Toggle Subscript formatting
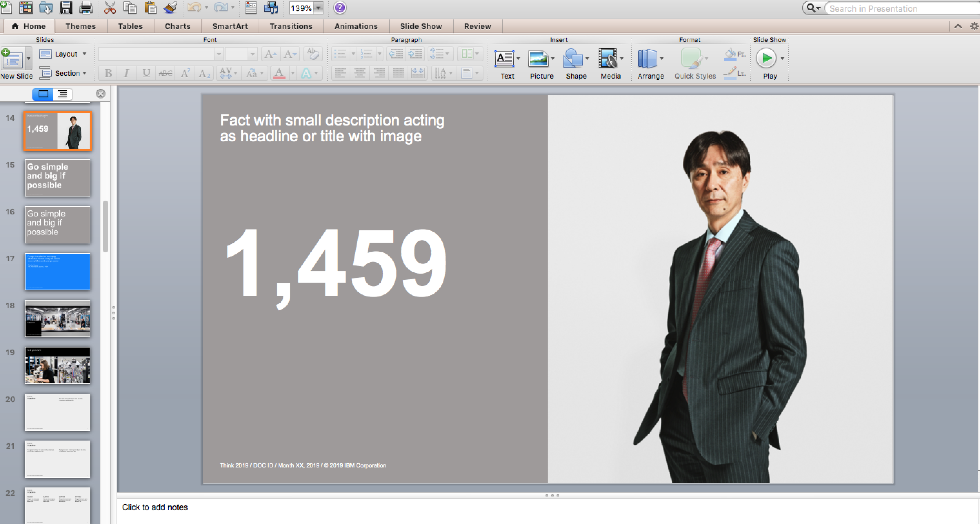980x524 pixels. point(204,73)
